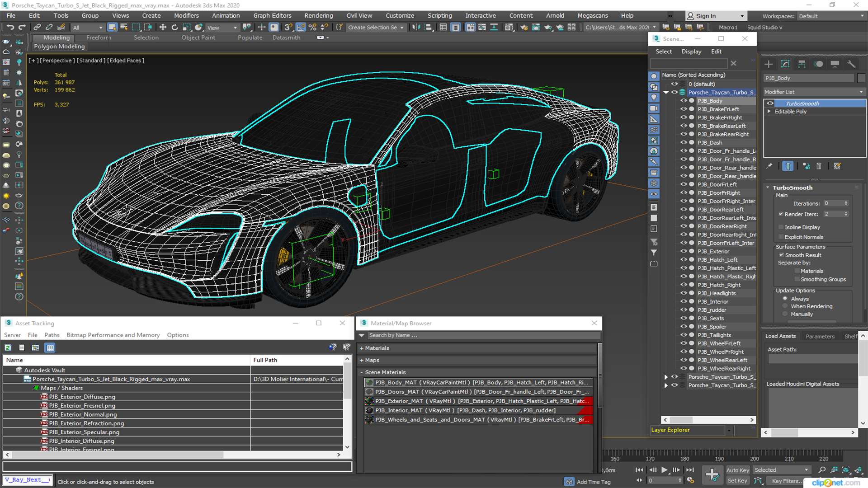Viewport: 868px width, 488px height.
Task: Click the Search by Name field
Action: 484,335
